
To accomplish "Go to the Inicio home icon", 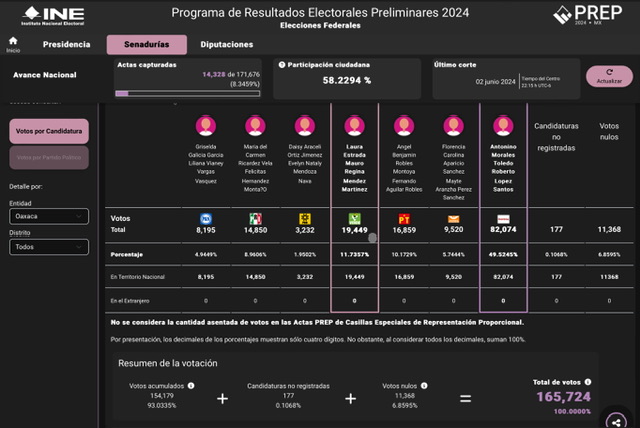I will (13, 43).
